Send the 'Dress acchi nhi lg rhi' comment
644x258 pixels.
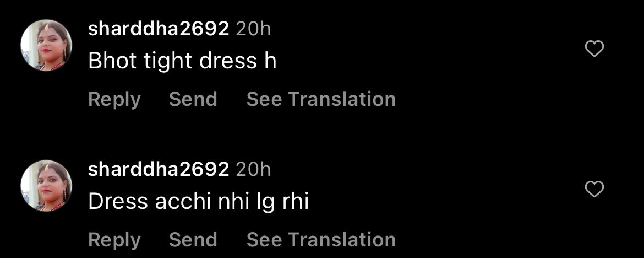point(193,239)
